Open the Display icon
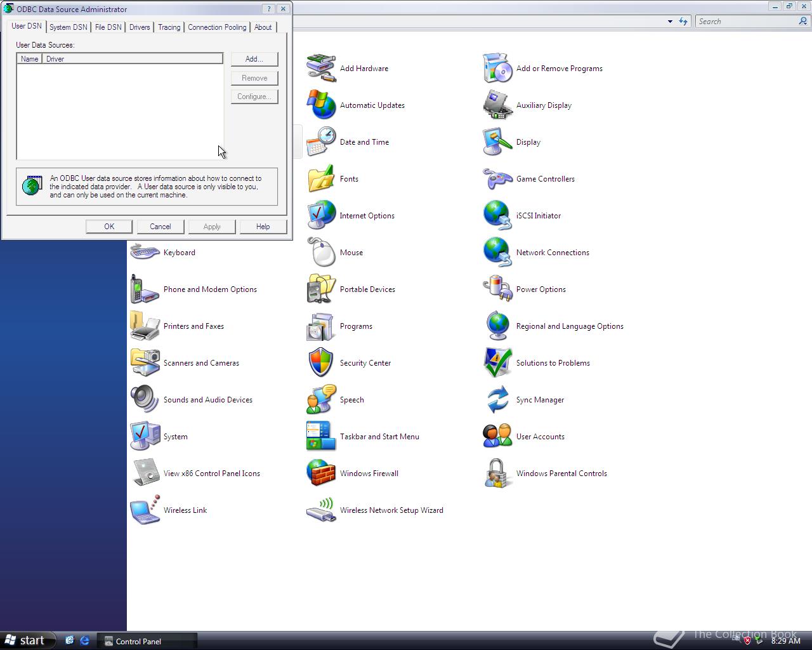The height and width of the screenshot is (650, 812). pyautogui.click(x=497, y=142)
